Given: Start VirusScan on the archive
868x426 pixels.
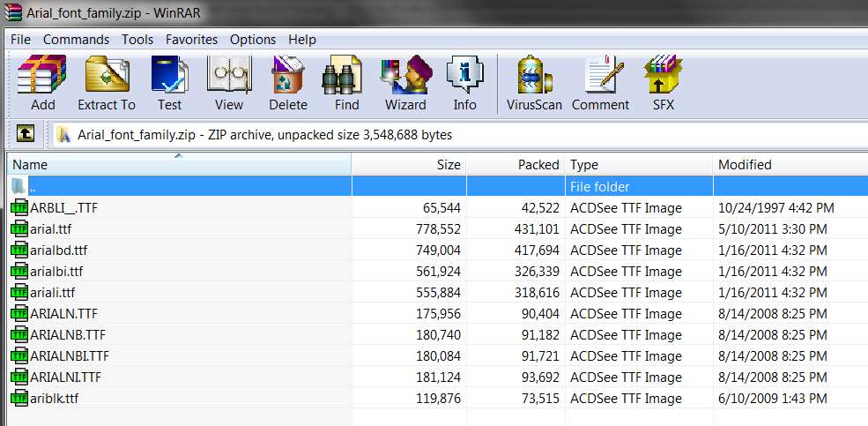Looking at the screenshot, I should 534,83.
